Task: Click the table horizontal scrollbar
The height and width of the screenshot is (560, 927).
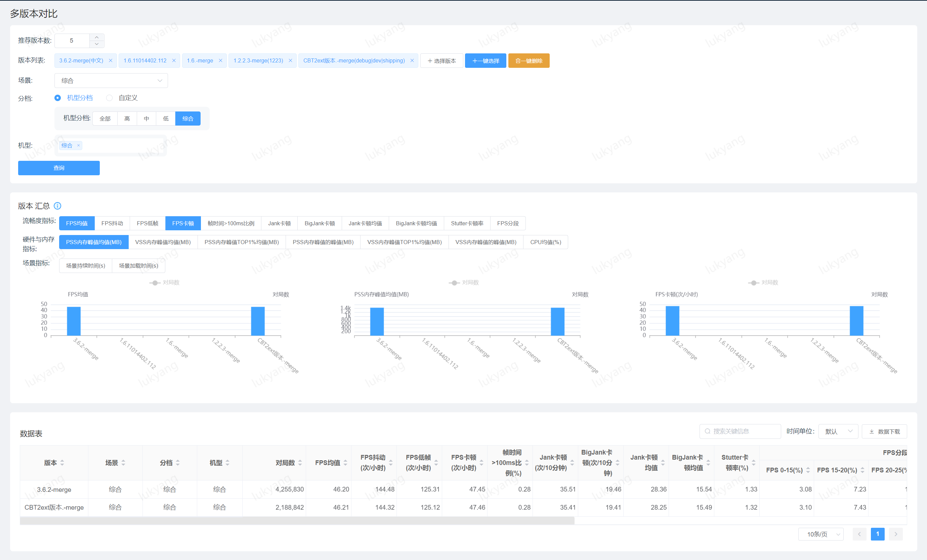Action: tap(297, 520)
